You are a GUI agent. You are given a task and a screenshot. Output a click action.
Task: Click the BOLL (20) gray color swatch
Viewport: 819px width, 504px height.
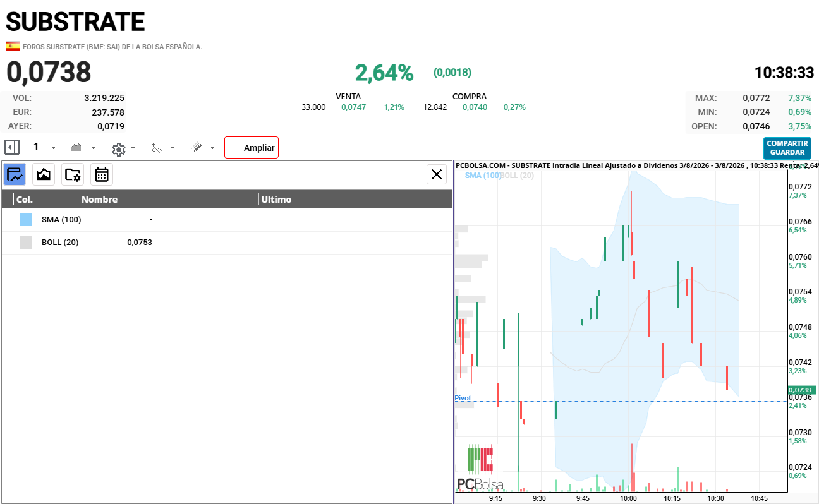(26, 243)
